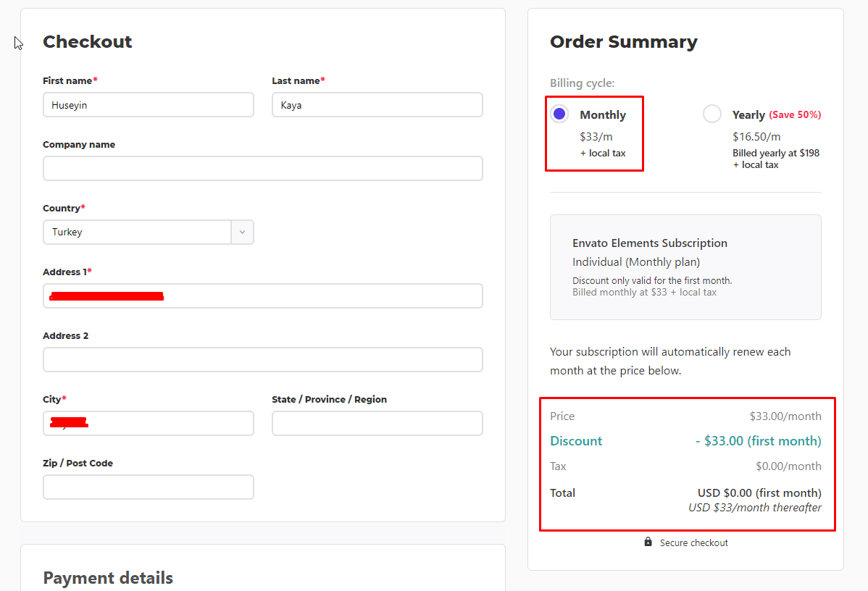Focus the Company name field

pyautogui.click(x=262, y=169)
